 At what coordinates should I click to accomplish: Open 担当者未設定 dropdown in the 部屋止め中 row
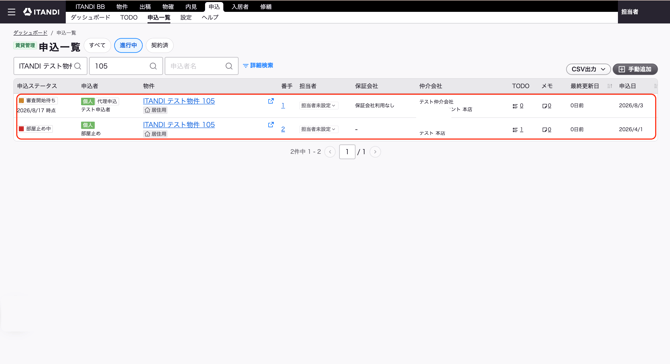(x=318, y=129)
